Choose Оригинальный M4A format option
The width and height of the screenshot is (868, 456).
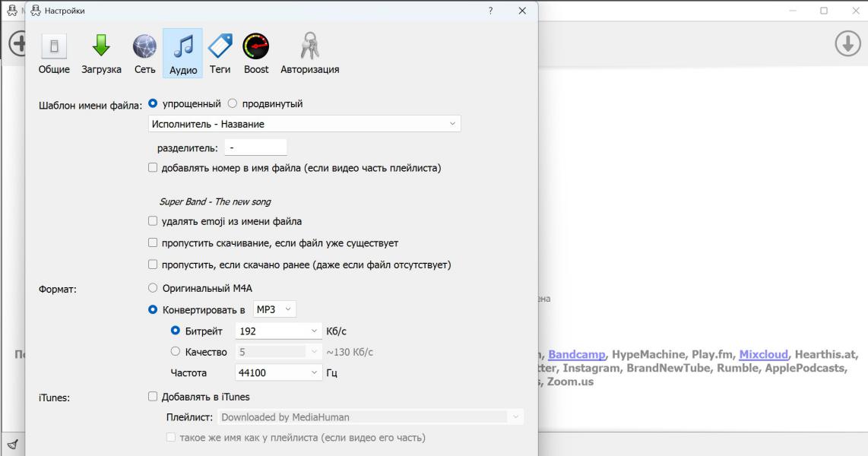coord(153,288)
